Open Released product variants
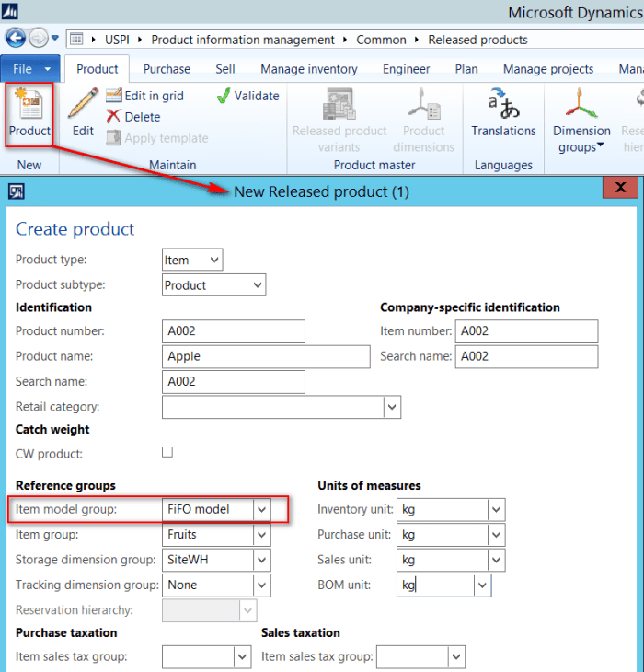Image resolution: width=644 pixels, height=672 pixels. click(339, 121)
